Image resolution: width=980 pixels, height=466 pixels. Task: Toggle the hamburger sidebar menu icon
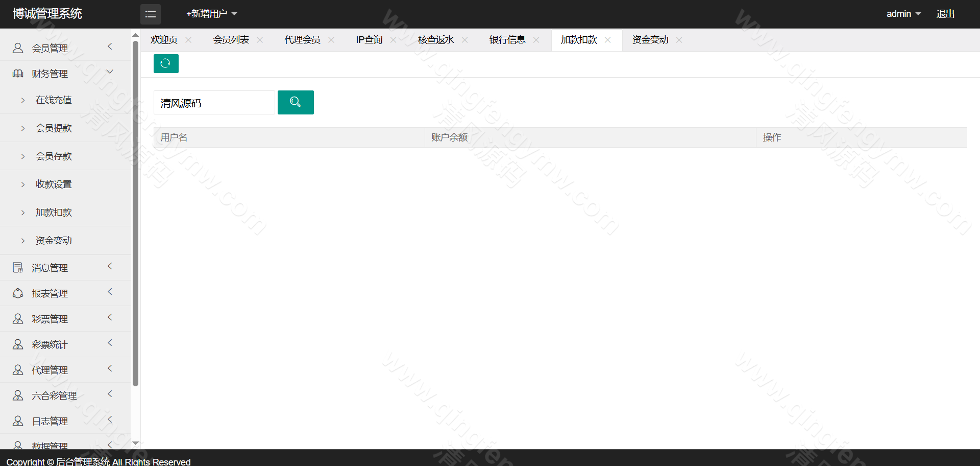pyautogui.click(x=151, y=14)
